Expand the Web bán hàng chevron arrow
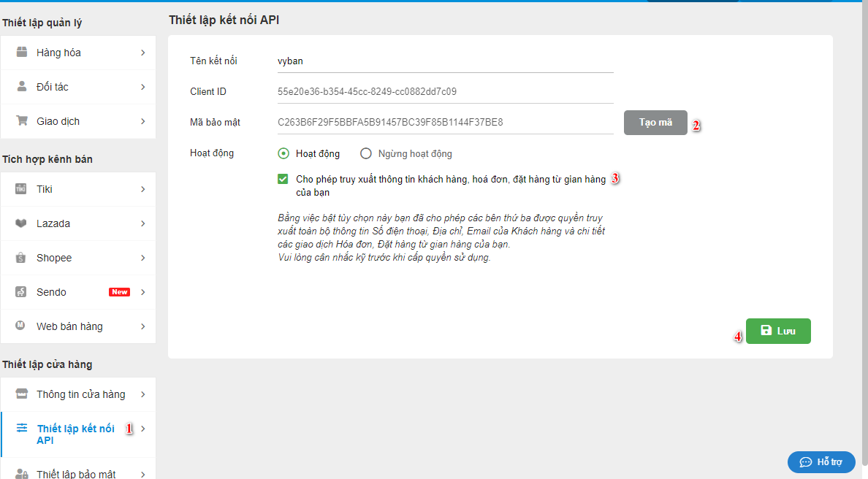Viewport: 868px width, 479px height. click(143, 326)
